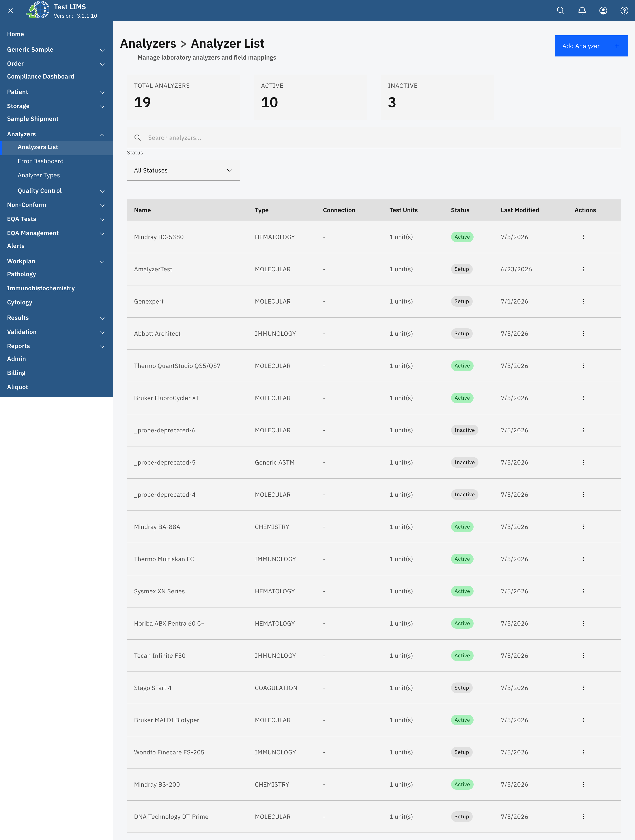Image resolution: width=635 pixels, height=840 pixels.
Task: Open actions menu for Bruker FluoroCycler XT
Action: click(x=583, y=398)
